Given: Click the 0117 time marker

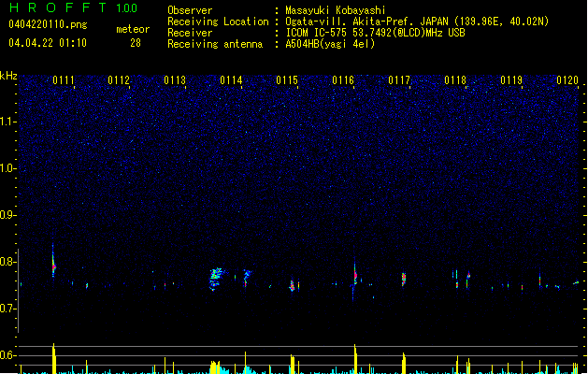Looking at the screenshot, I should click(399, 80).
